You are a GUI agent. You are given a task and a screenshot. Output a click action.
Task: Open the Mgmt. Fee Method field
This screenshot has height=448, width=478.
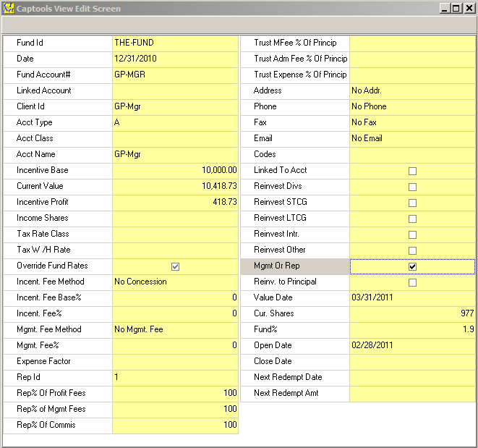point(175,329)
